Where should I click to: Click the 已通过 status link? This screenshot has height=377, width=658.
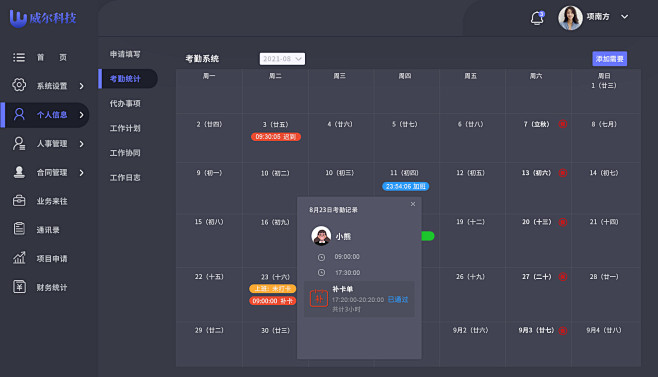pos(398,299)
